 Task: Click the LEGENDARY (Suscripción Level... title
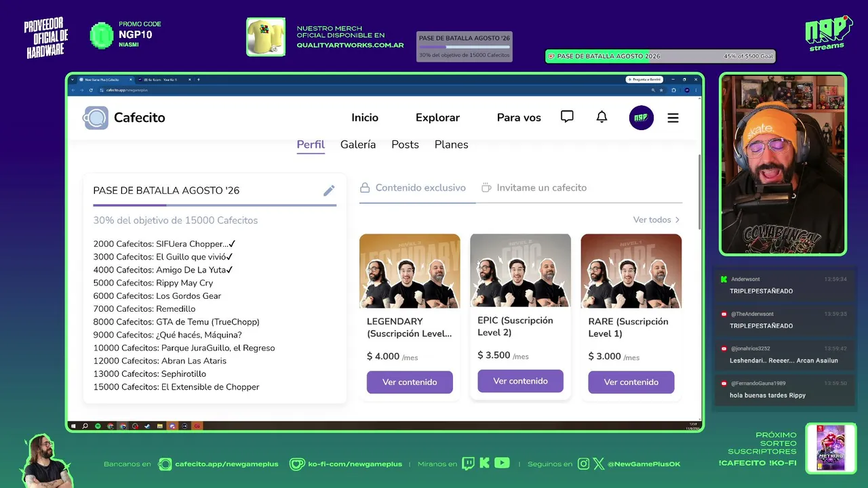tap(409, 327)
